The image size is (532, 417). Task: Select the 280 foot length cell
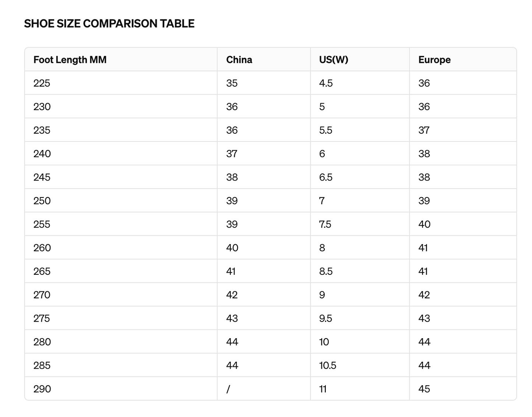(121, 342)
